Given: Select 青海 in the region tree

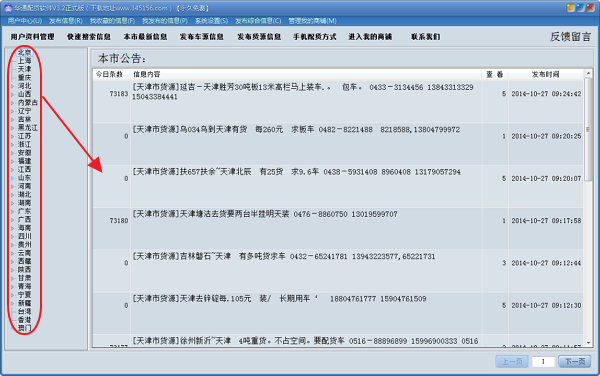Looking at the screenshot, I should pos(24,286).
